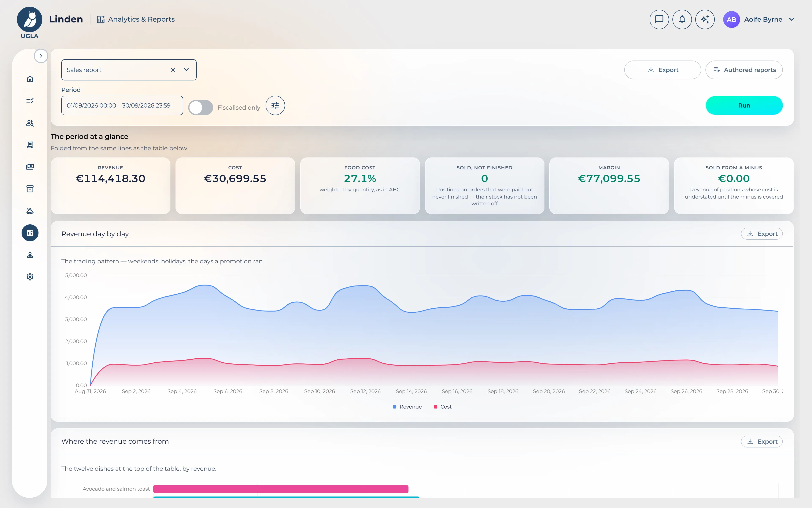Click the Sep 14, 2026 axis label
The image size is (812, 508).
[x=411, y=391]
